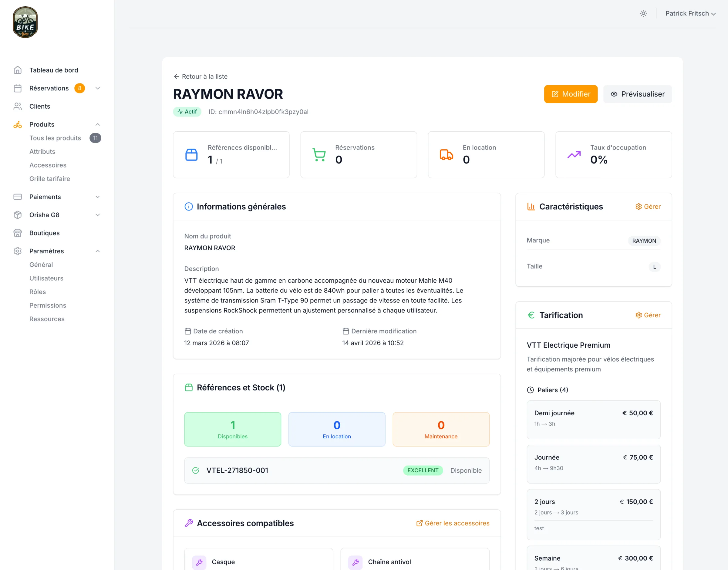
Task: Click the 11 count badge on Tous les produits
Action: pyautogui.click(x=96, y=138)
